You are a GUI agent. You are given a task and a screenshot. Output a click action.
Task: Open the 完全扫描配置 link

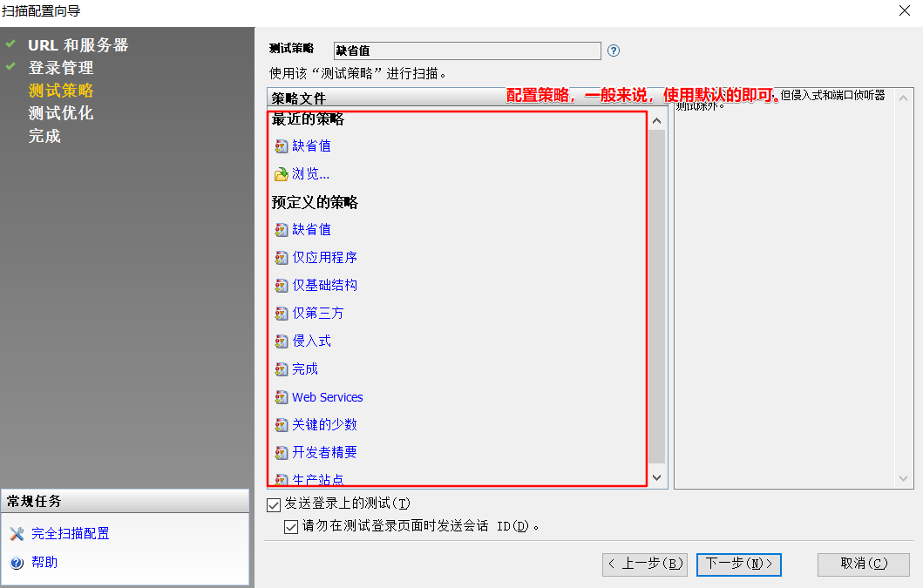71,534
